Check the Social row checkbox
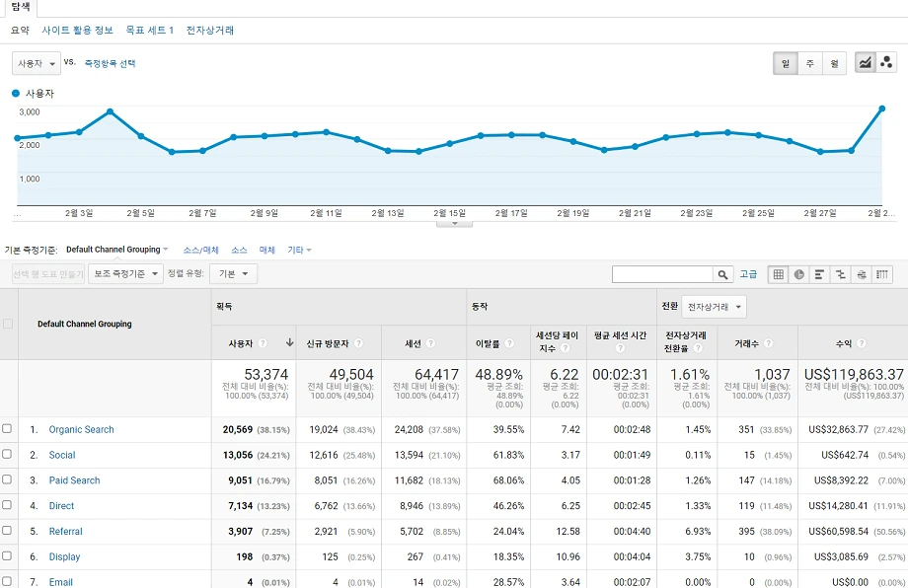The width and height of the screenshot is (908, 588). point(7,454)
